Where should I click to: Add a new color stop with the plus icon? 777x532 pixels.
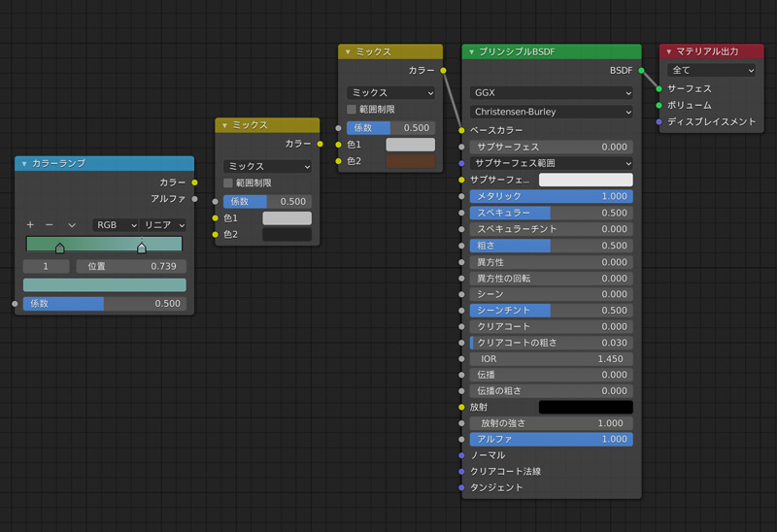tap(30, 225)
